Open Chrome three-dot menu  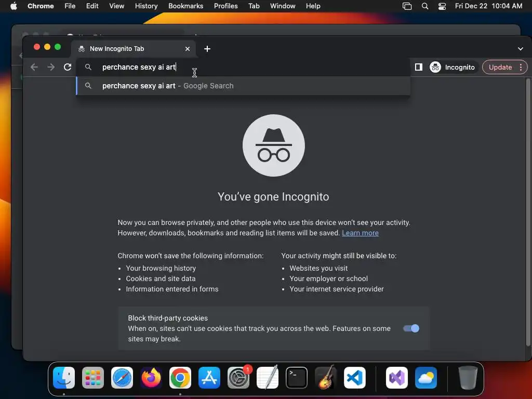coord(521,67)
